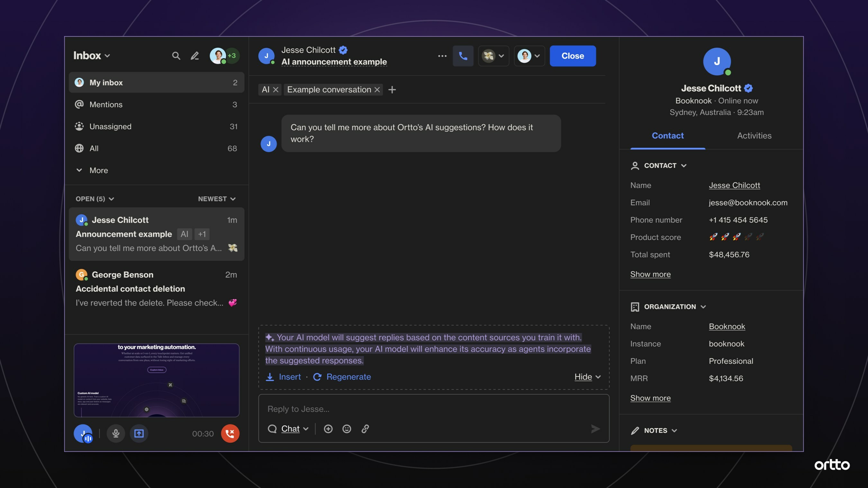
Task: Open the three-dot conversation options menu
Action: pos(442,56)
